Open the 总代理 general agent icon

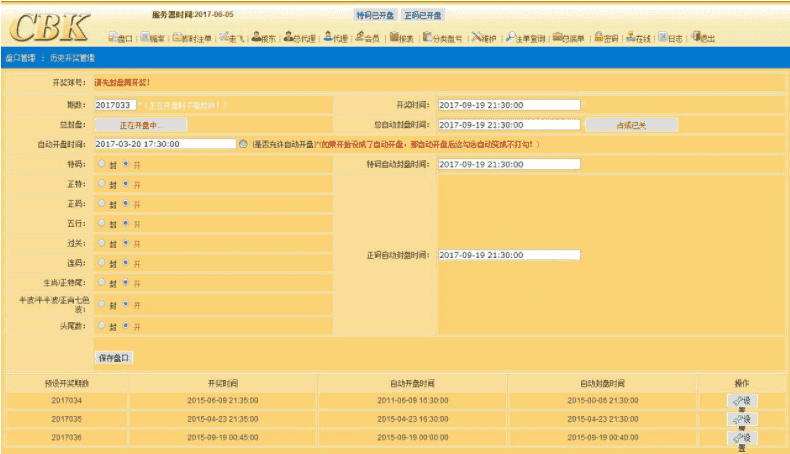288,36
